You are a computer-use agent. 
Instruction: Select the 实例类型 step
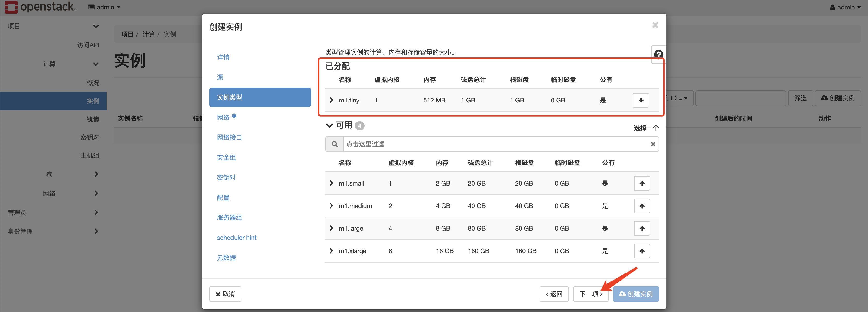(260, 97)
